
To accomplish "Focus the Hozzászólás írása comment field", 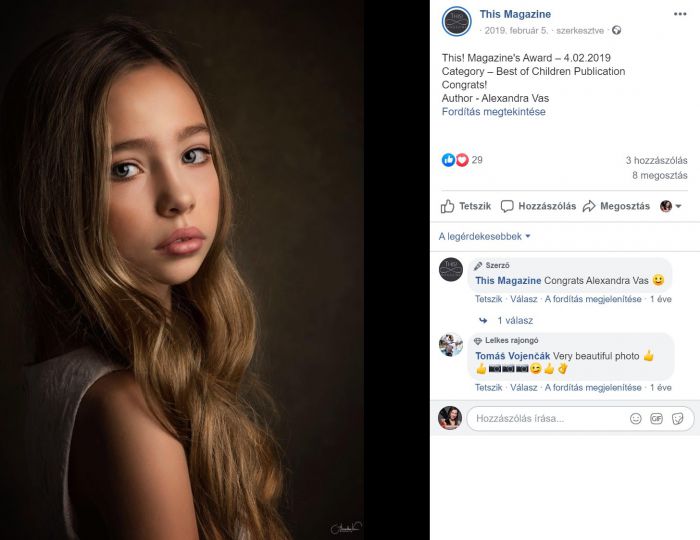I will click(x=549, y=418).
